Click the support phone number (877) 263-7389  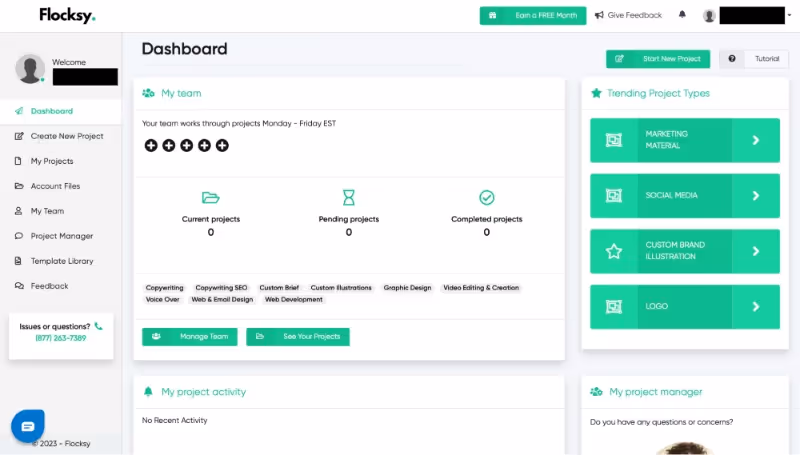pos(61,338)
